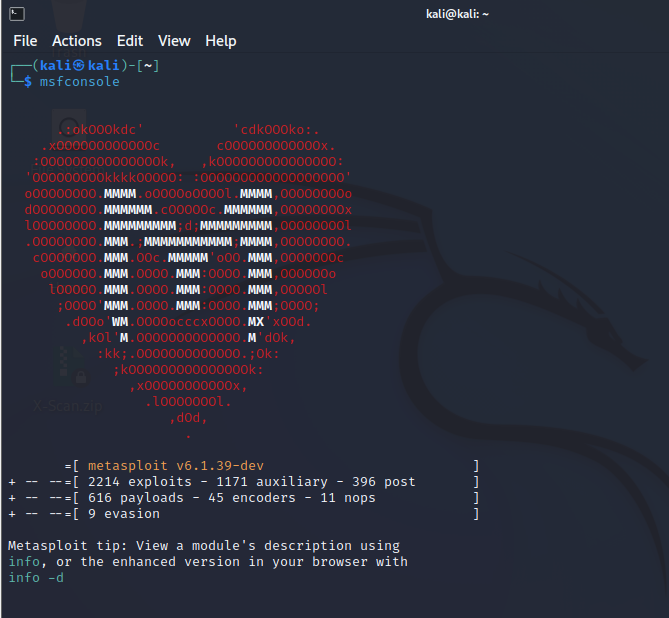Click the green 'info,' word in tip

(26, 562)
